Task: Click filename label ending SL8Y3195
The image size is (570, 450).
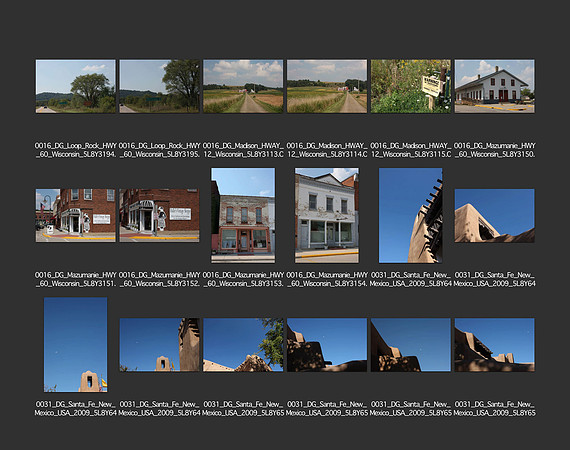Action: 159,150
